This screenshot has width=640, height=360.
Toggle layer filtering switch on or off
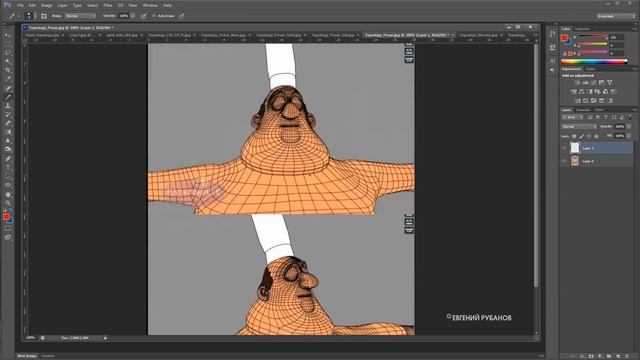tap(630, 117)
